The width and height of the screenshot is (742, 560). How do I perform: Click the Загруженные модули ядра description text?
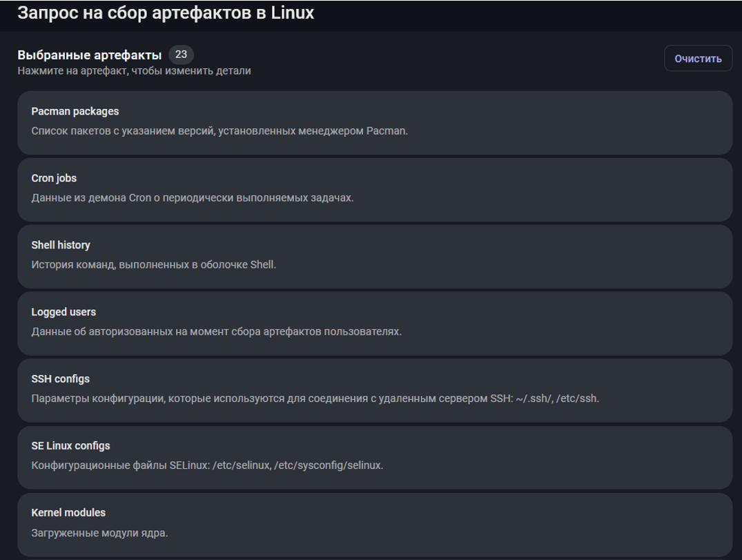99,533
